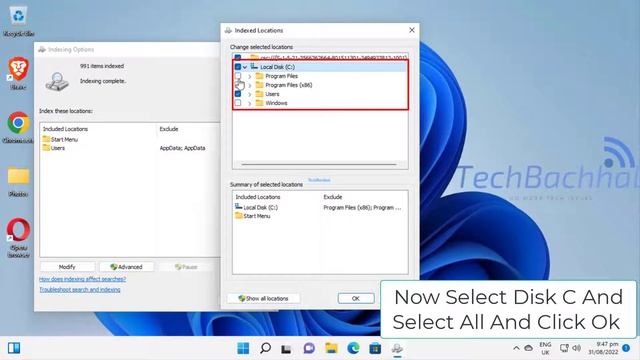Viewport: 640px width, 360px height.
Task: Click 'Program Files (x86); Program ...' exclude entry
Action: coord(362,207)
